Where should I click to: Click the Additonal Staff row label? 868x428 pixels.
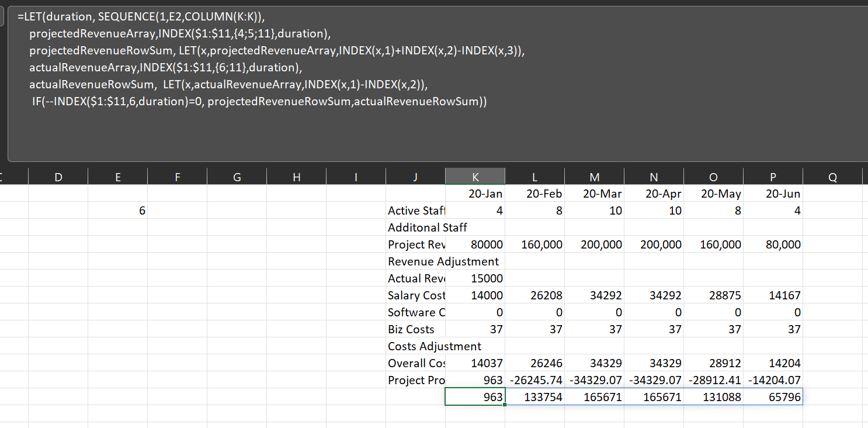[428, 227]
